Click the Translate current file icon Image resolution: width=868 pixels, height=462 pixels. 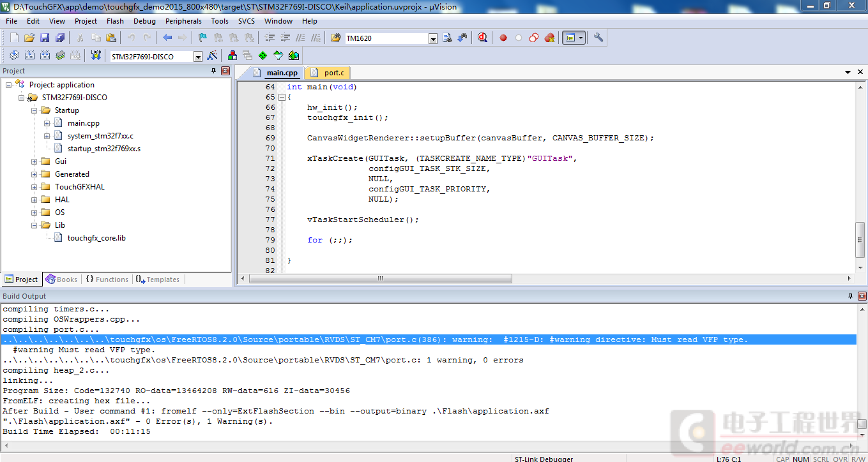click(14, 56)
